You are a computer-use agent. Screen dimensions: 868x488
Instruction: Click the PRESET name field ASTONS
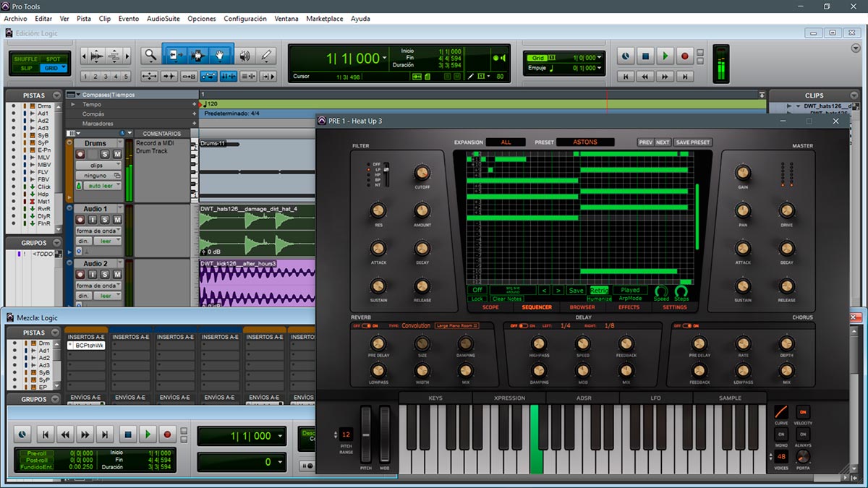[x=585, y=142]
